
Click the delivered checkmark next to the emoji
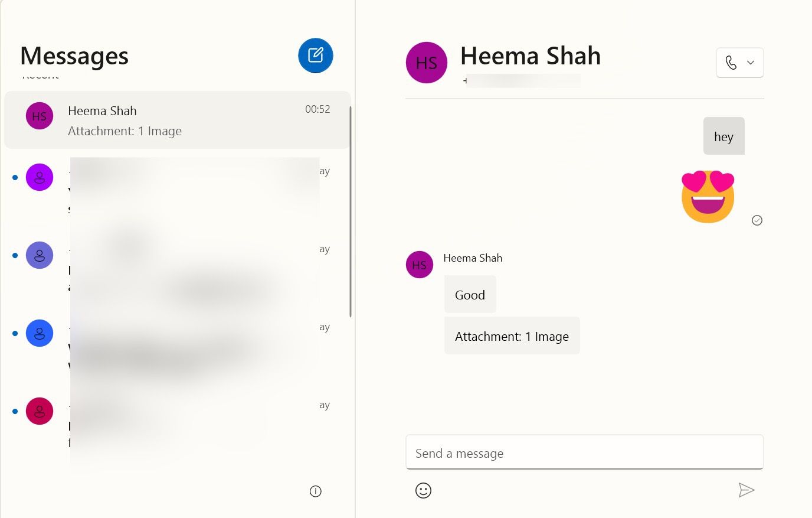click(757, 220)
